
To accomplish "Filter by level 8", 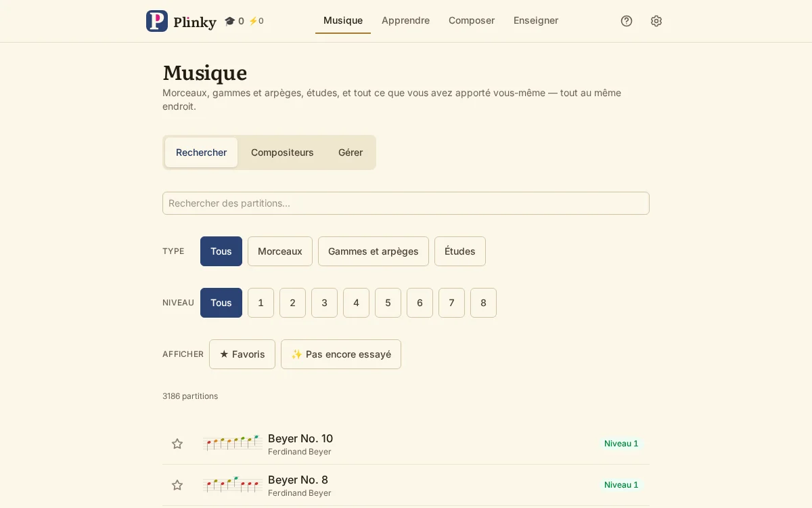I will click(x=483, y=303).
